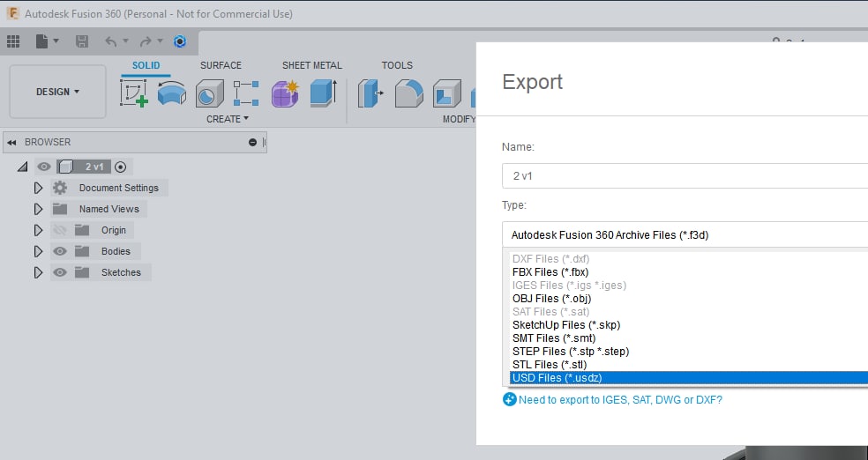Select the Revolve tool icon

click(x=172, y=93)
